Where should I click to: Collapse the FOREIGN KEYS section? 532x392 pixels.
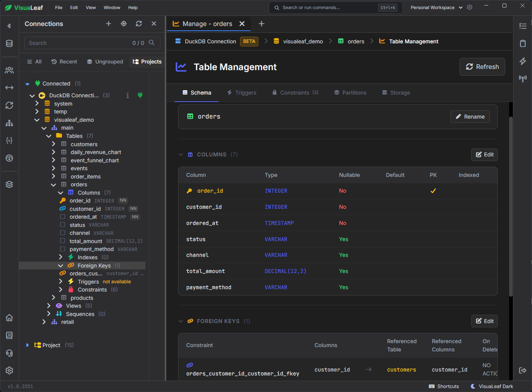pos(181,321)
